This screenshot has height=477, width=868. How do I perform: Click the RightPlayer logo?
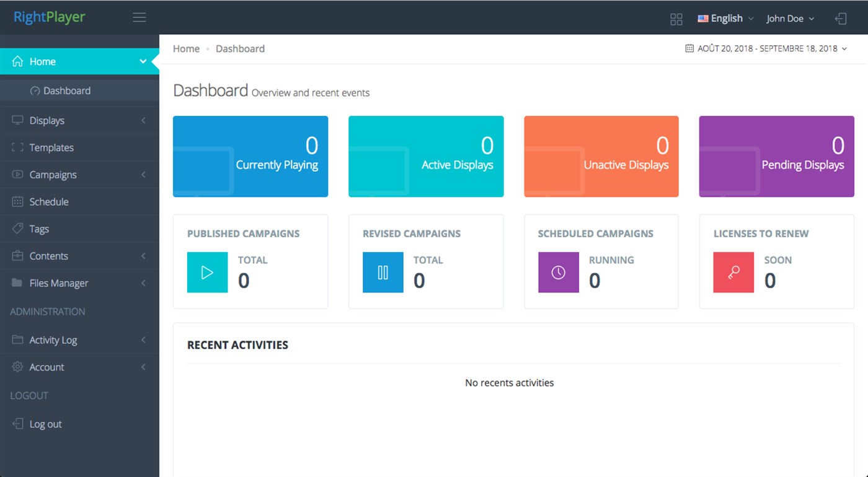[50, 17]
